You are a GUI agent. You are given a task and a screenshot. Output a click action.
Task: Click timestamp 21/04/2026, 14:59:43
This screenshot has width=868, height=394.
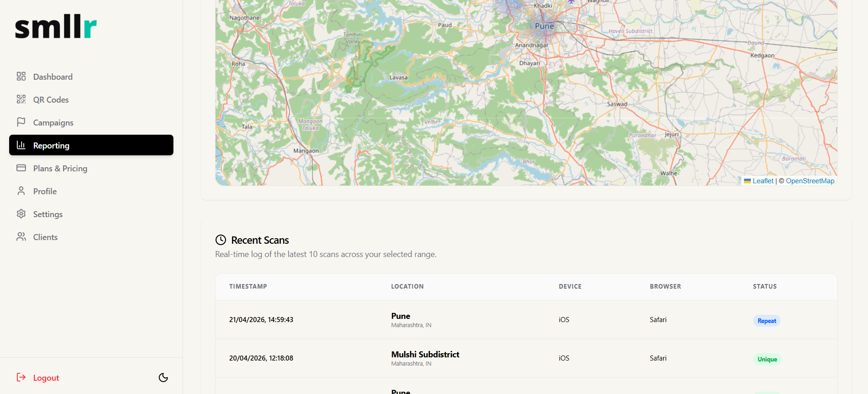coord(261,320)
